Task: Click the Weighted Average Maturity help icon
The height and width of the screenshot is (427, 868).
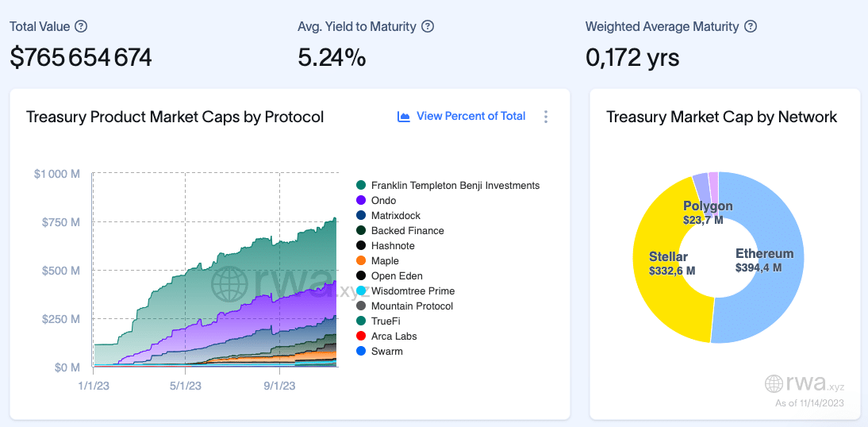Action: click(751, 26)
